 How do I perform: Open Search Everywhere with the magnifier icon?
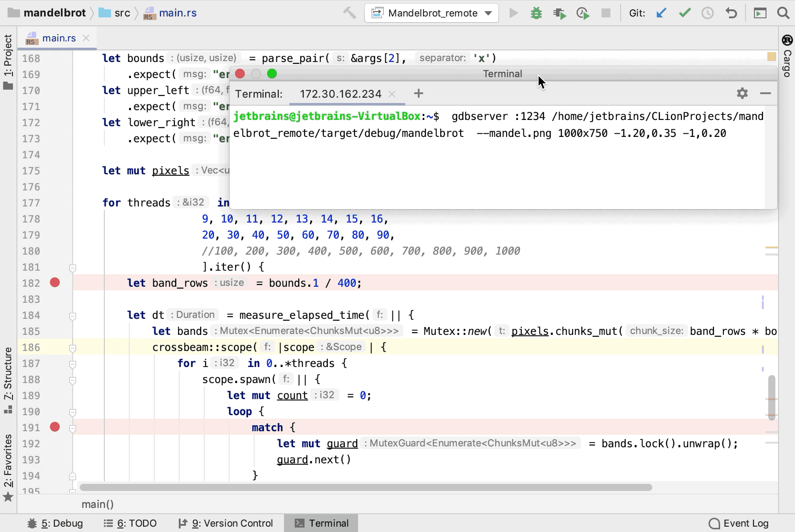(783, 13)
